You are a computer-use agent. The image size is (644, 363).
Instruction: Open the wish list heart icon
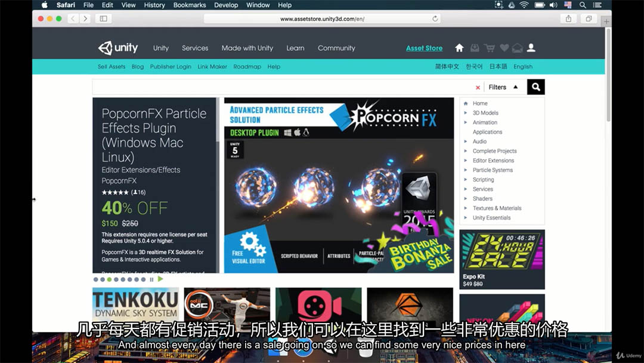coord(504,48)
